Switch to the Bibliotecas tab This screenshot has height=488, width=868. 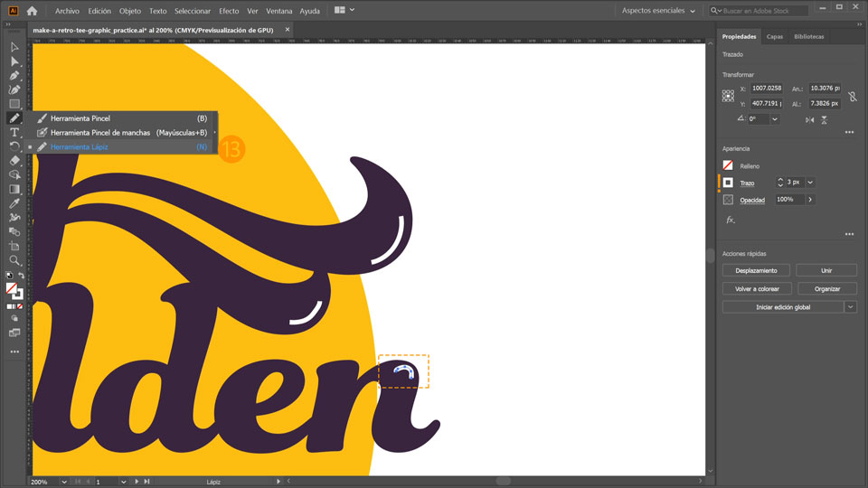click(808, 36)
